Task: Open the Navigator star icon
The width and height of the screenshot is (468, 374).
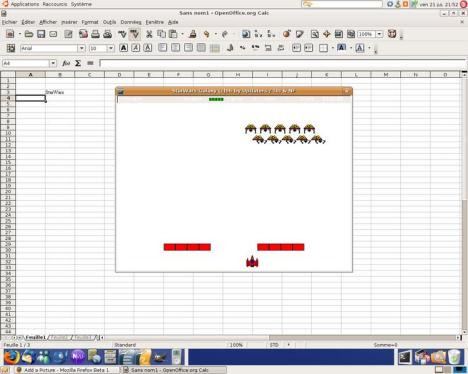Action: coord(327,34)
